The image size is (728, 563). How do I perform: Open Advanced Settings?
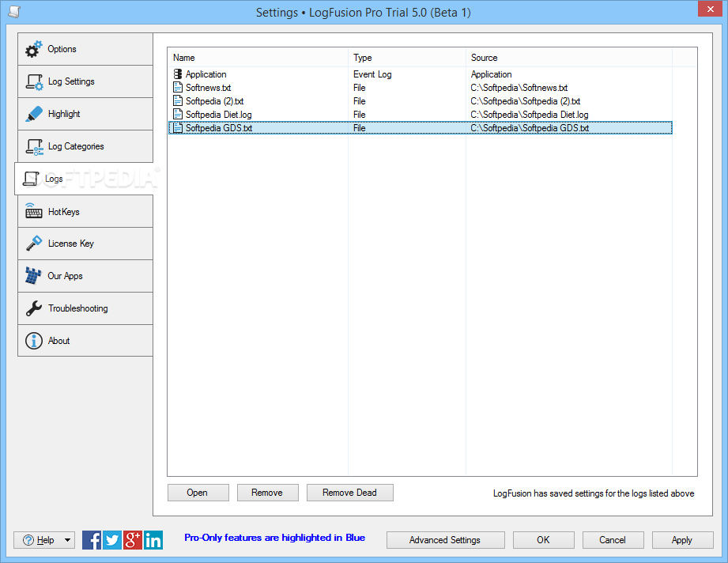(x=446, y=540)
